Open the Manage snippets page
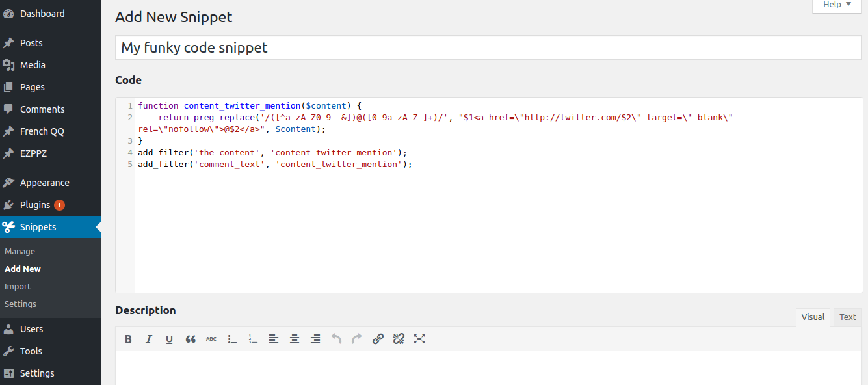 pos(20,252)
